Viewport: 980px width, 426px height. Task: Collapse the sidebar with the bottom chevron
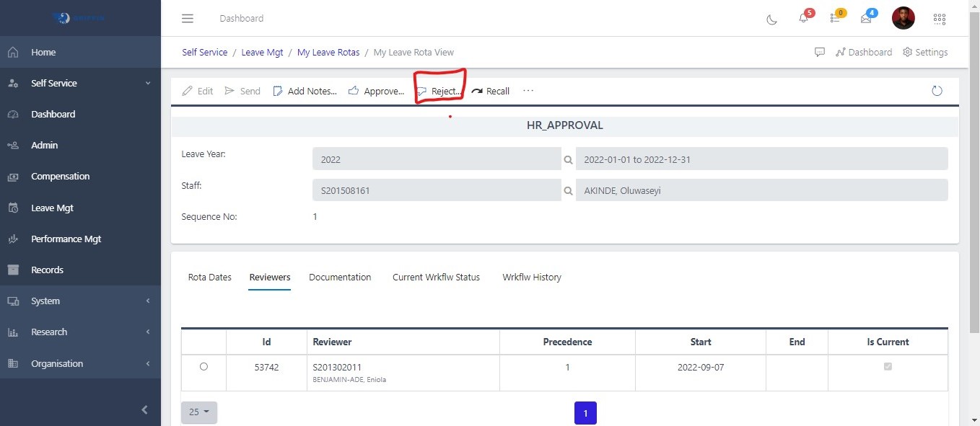tap(144, 410)
